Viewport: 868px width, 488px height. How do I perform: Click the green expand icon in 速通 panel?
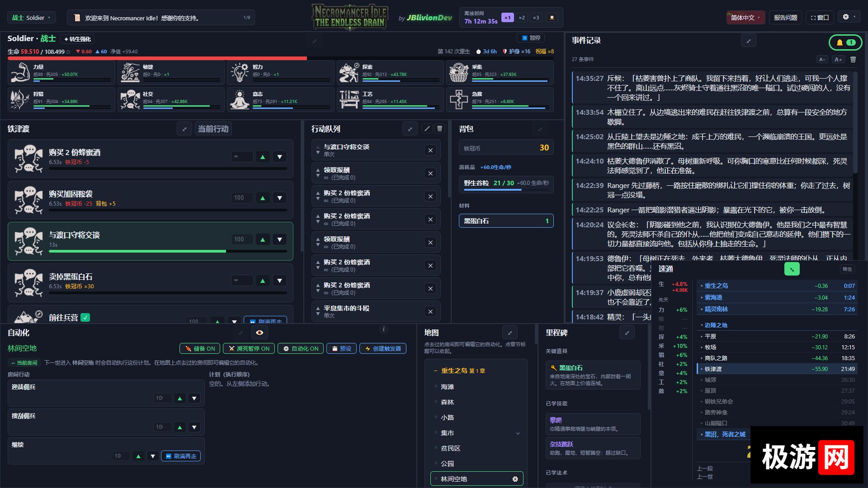(792, 269)
